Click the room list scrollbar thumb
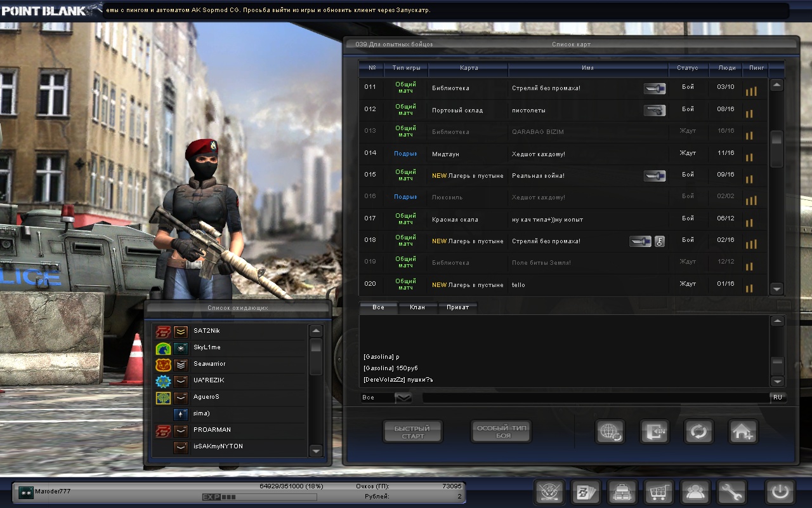812x508 pixels. click(x=777, y=148)
